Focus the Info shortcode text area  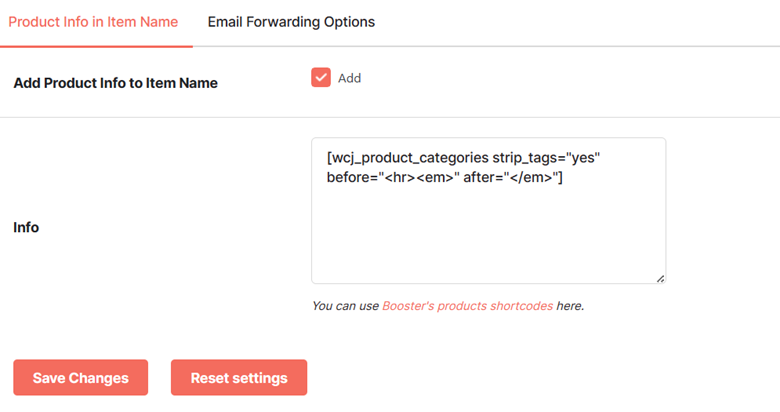488,210
